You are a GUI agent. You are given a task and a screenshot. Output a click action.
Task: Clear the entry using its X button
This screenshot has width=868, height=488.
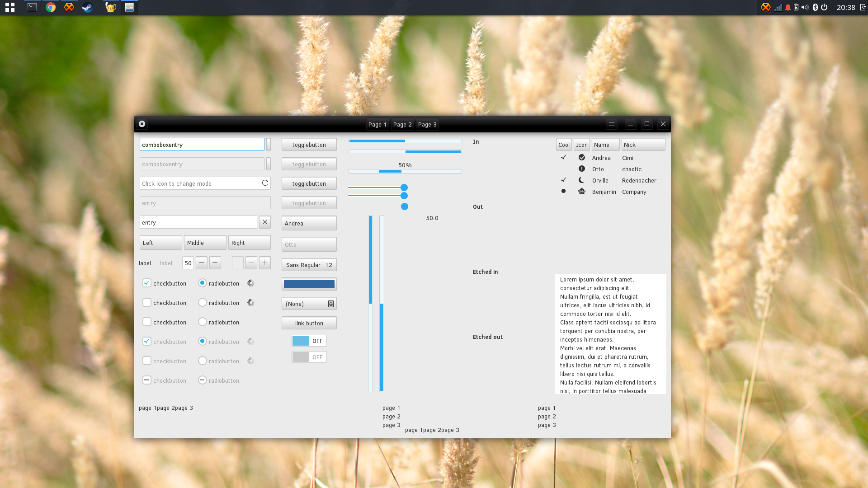coord(265,222)
